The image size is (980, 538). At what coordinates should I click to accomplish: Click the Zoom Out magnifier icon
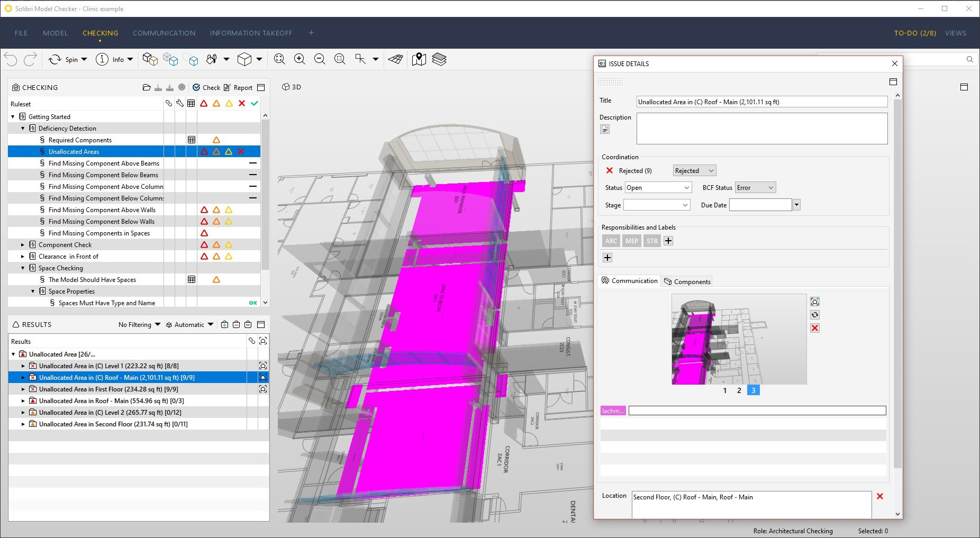point(320,59)
